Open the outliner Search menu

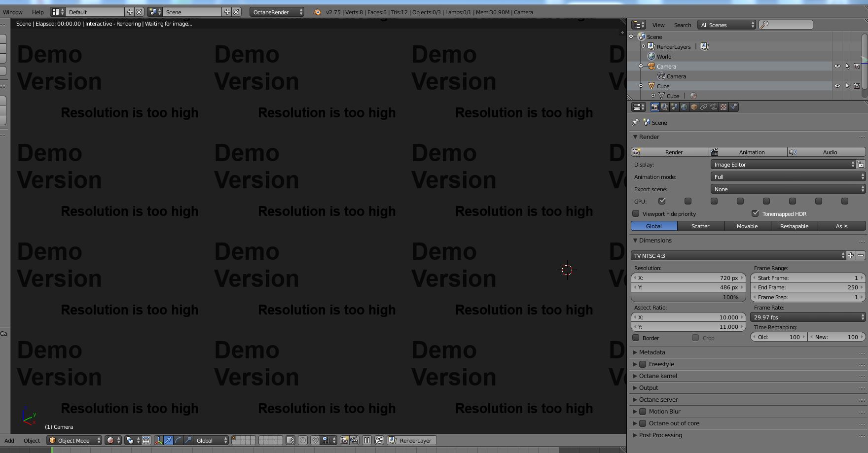683,25
